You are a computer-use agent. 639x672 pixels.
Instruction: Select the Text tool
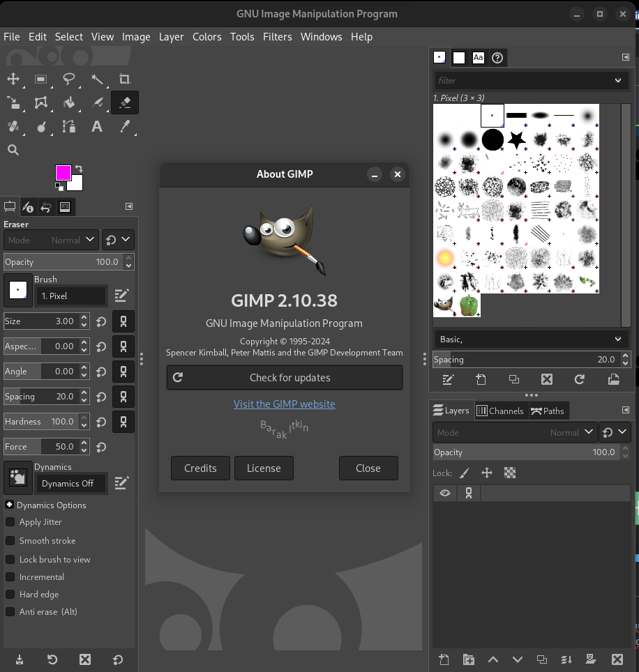click(x=97, y=126)
